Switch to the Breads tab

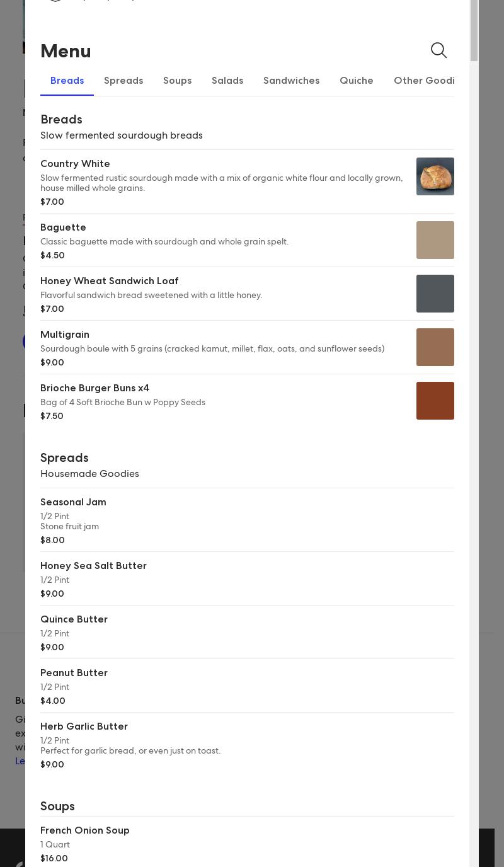pyautogui.click(x=67, y=81)
